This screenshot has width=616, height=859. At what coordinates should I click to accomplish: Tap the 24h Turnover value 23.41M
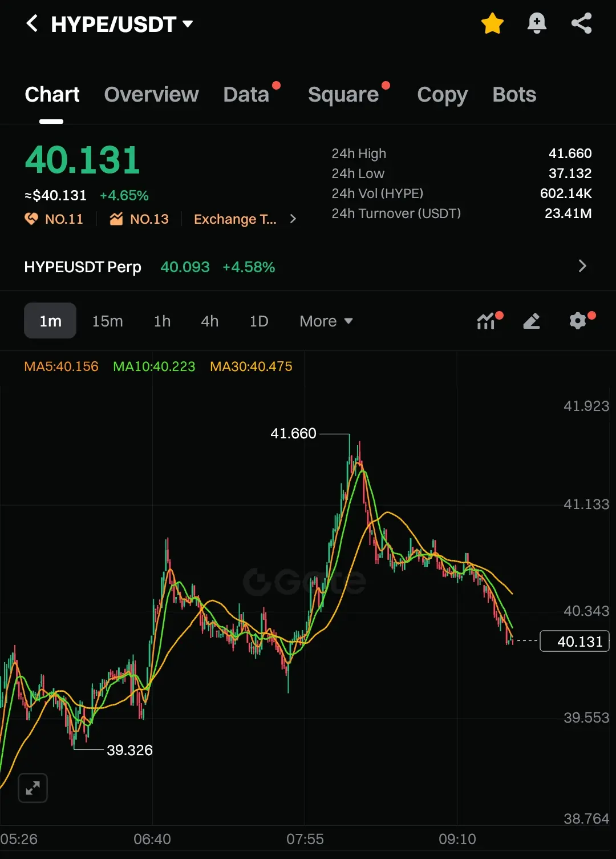568,213
